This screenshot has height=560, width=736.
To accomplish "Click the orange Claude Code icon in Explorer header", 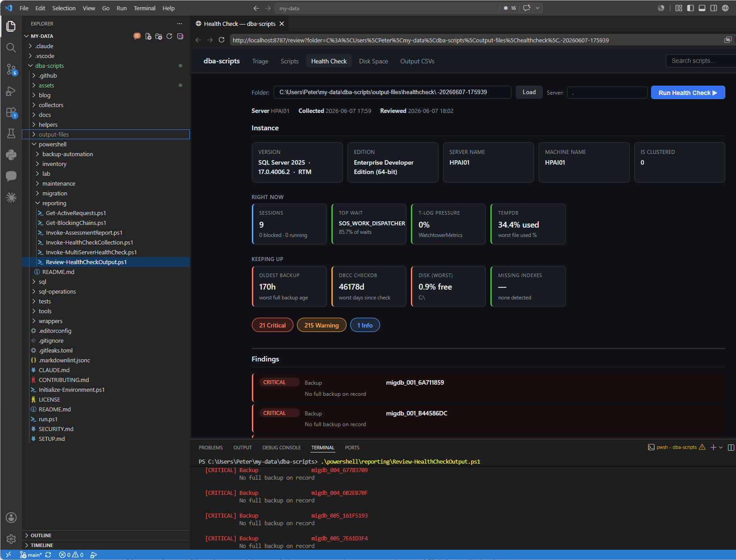I will tap(137, 36).
